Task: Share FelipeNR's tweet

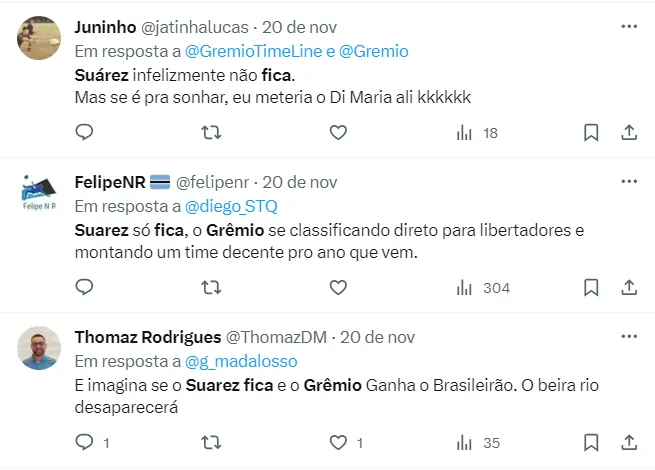Action: tap(629, 287)
